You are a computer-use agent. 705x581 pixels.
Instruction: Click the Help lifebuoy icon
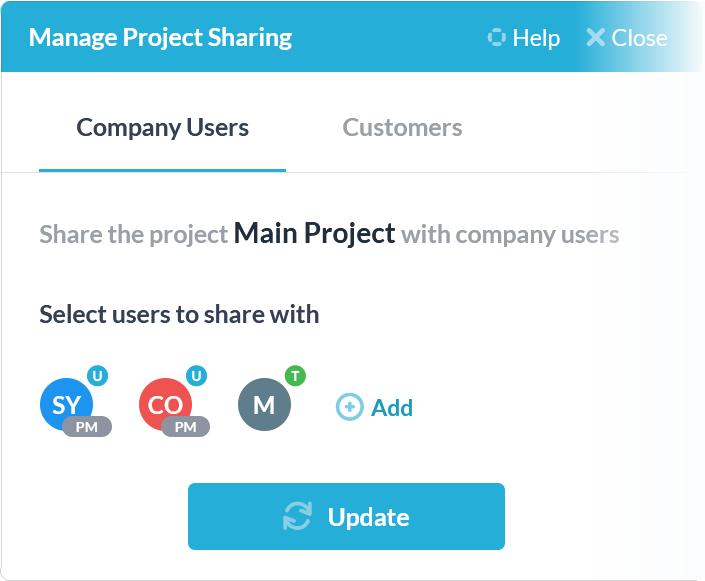(496, 37)
